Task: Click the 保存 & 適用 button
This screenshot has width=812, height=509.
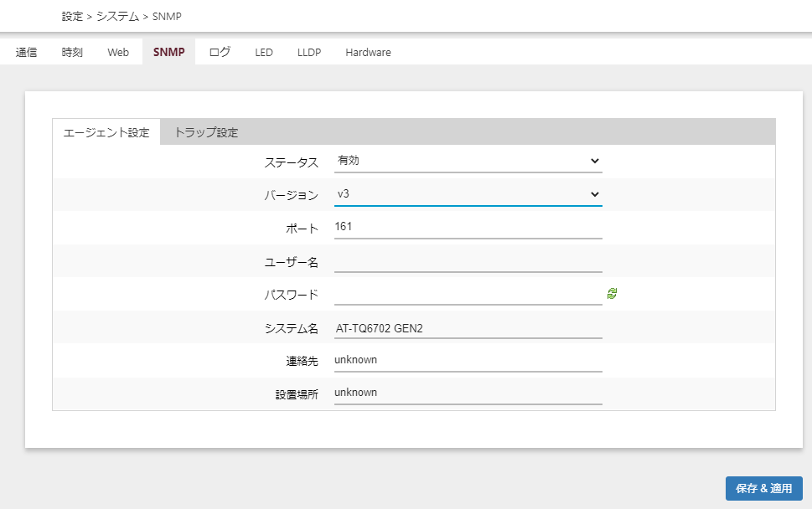Action: pos(764,488)
